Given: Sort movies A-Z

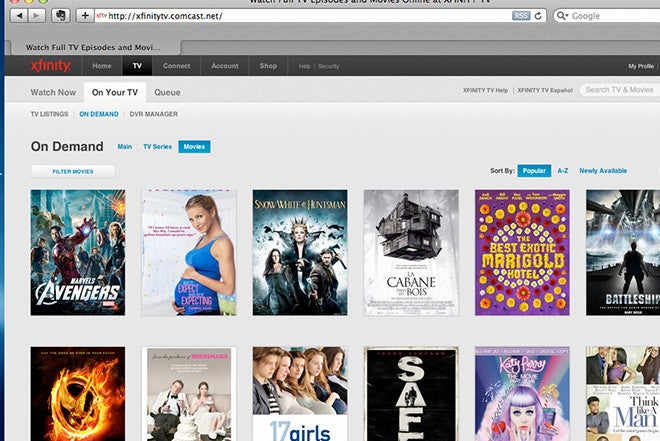Looking at the screenshot, I should pyautogui.click(x=563, y=171).
